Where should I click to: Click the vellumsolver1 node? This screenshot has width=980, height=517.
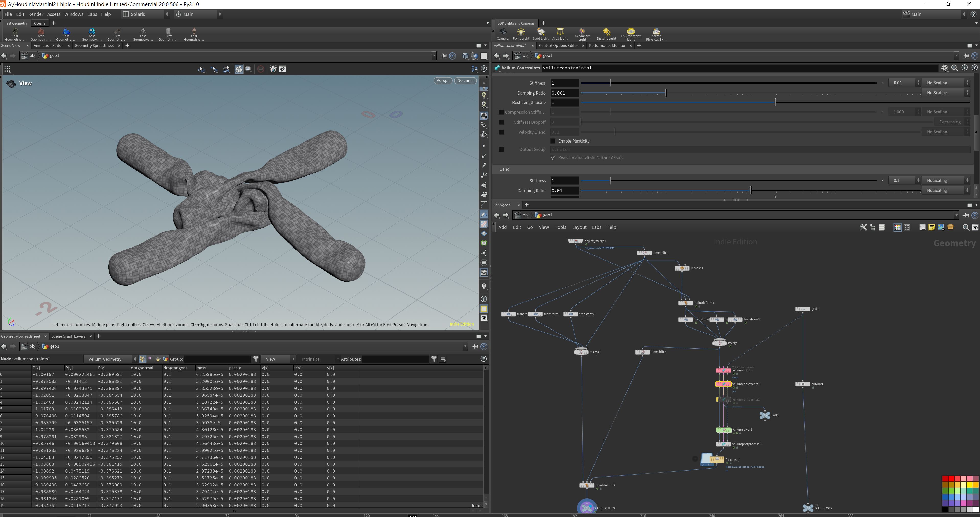pyautogui.click(x=723, y=430)
